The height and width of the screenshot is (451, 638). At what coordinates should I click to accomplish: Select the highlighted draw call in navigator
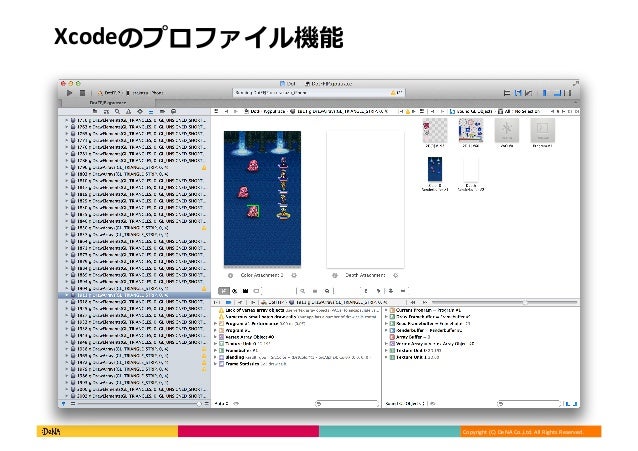pyautogui.click(x=134, y=295)
